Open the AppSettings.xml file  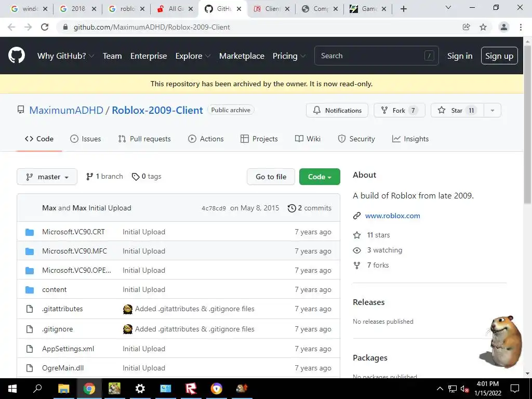click(68, 349)
